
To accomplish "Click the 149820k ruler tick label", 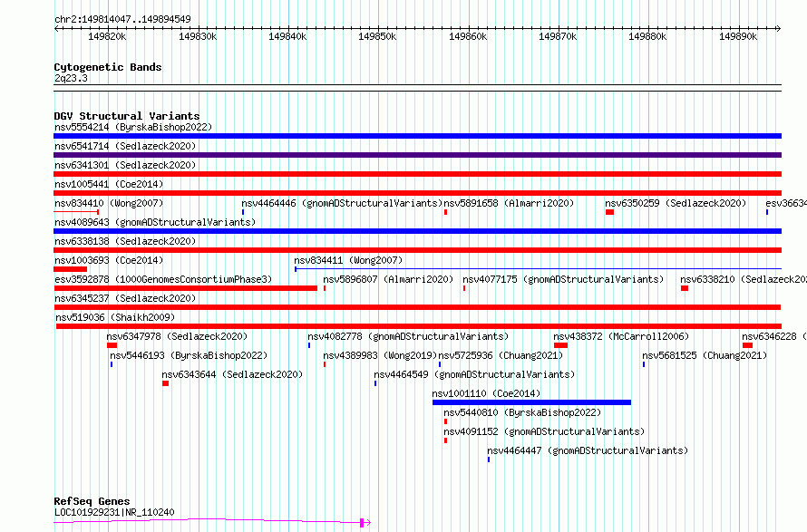I will [107, 36].
